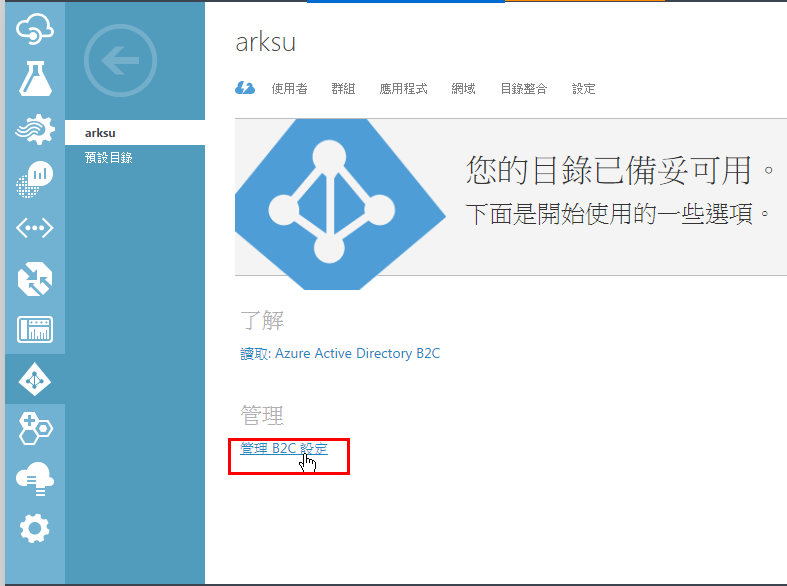Image resolution: width=787 pixels, height=586 pixels.
Task: Open the Stream Analytics gear-and-waves icon
Action: 35,129
